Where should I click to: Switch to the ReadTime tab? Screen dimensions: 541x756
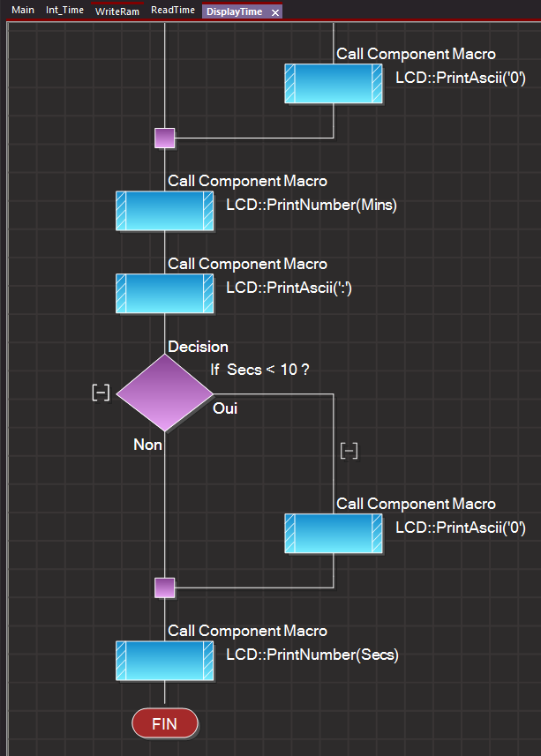click(173, 11)
